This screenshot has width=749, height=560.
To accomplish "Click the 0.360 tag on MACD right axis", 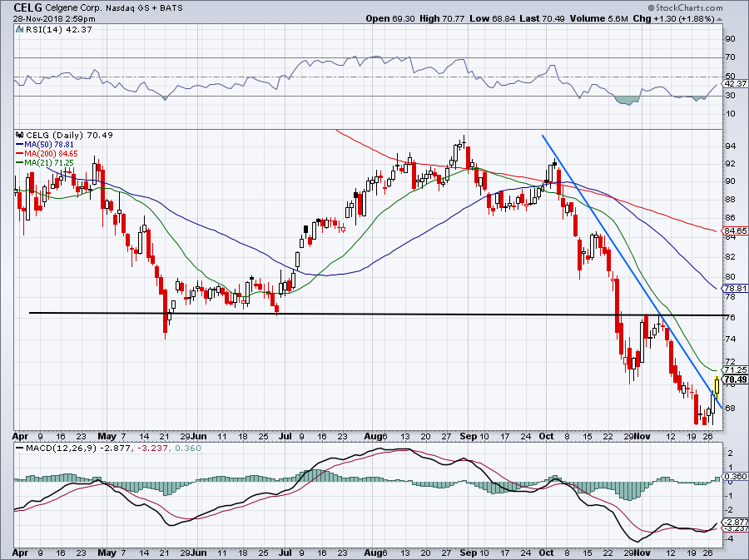I will [735, 477].
